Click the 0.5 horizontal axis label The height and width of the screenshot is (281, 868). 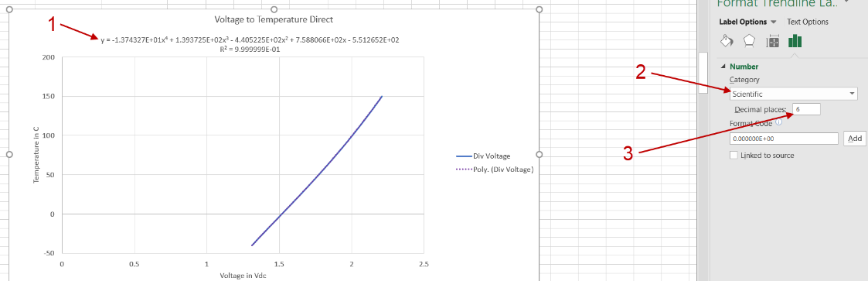coord(134,265)
